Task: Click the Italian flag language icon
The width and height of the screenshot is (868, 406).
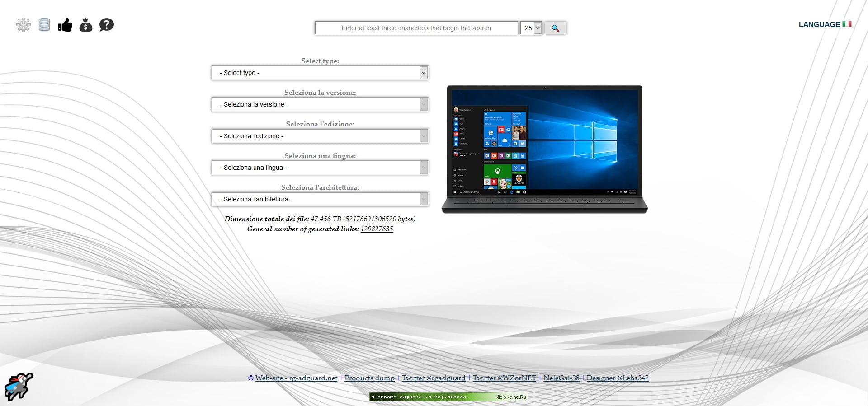Action: [847, 24]
